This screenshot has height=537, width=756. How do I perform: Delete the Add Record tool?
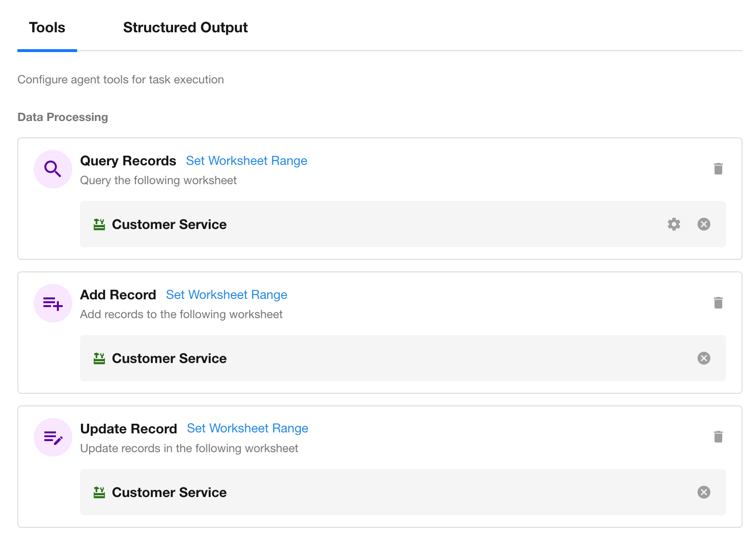[718, 303]
